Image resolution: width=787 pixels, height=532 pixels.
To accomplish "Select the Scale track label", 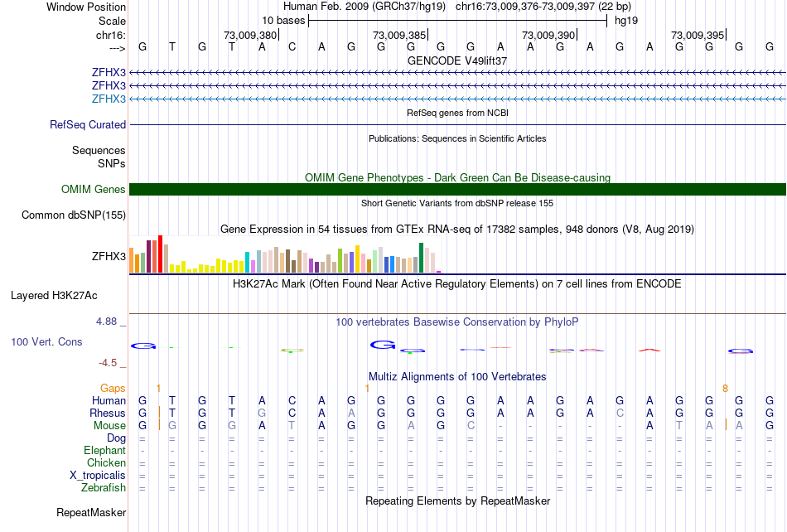I will click(112, 21).
